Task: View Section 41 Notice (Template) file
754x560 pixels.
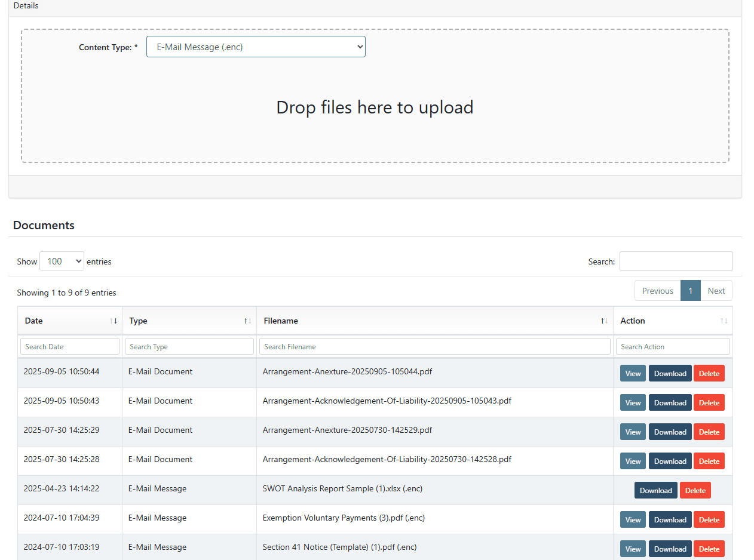Action: [633, 549]
